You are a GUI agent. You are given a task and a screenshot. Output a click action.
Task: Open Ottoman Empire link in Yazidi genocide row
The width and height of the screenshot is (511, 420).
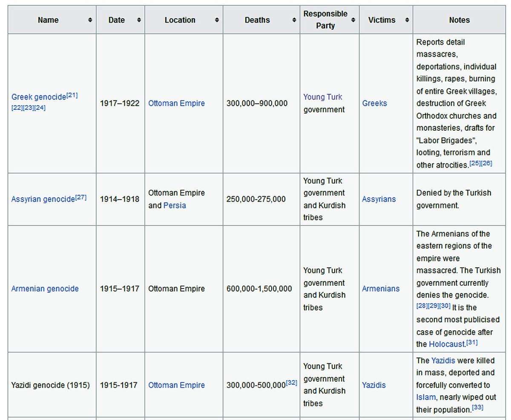[176, 385]
